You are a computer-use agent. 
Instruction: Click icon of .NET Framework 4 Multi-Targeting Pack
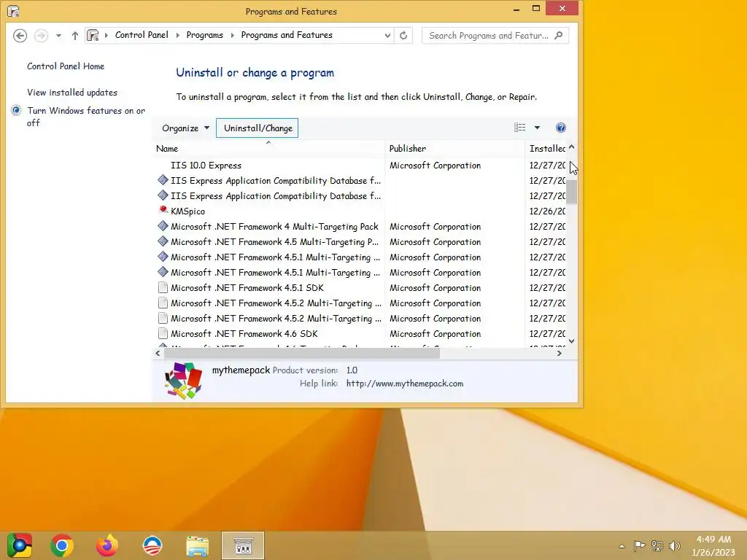(163, 226)
